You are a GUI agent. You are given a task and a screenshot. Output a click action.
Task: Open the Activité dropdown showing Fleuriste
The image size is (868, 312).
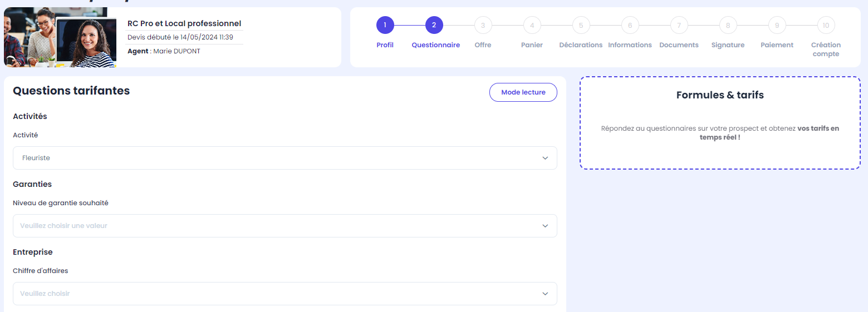click(x=285, y=158)
